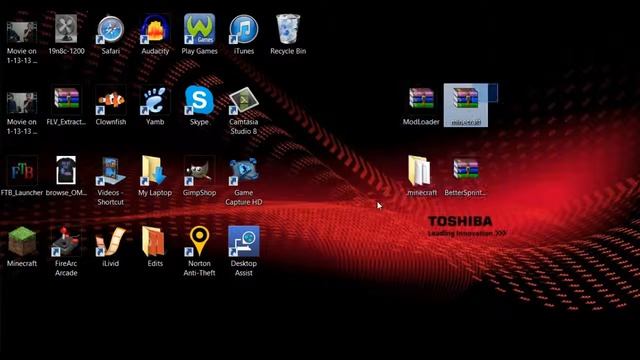The width and height of the screenshot is (640, 360).
Task: Open the Edits folder
Action: coord(154,242)
